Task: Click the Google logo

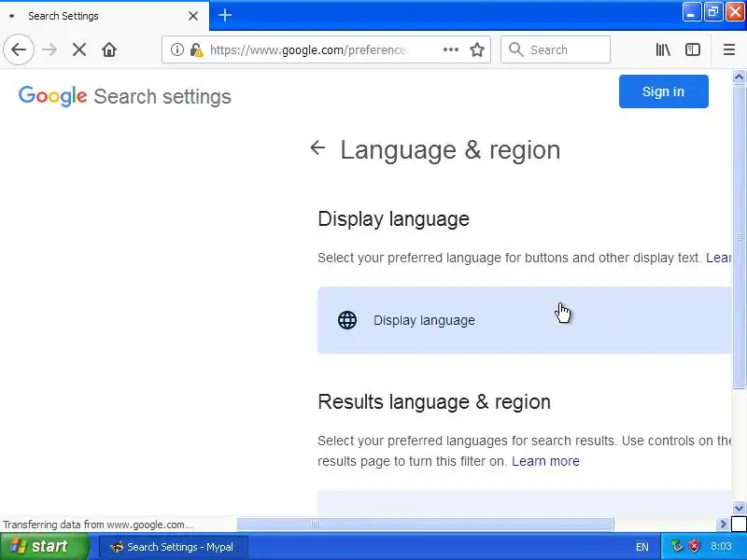Action: coord(53,96)
